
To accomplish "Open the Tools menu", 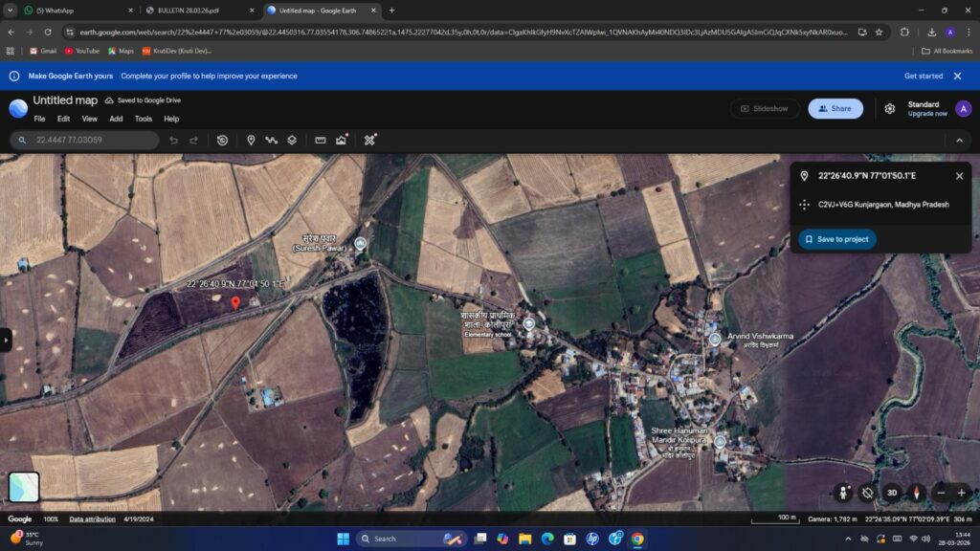I will [143, 119].
